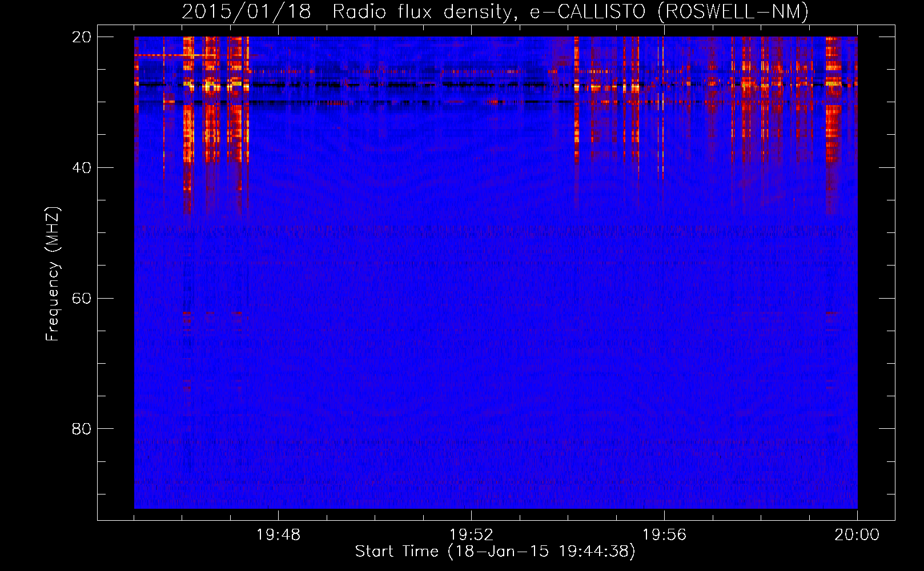Click the 19:48 time tick label
The image size is (924, 571).
pos(279,535)
